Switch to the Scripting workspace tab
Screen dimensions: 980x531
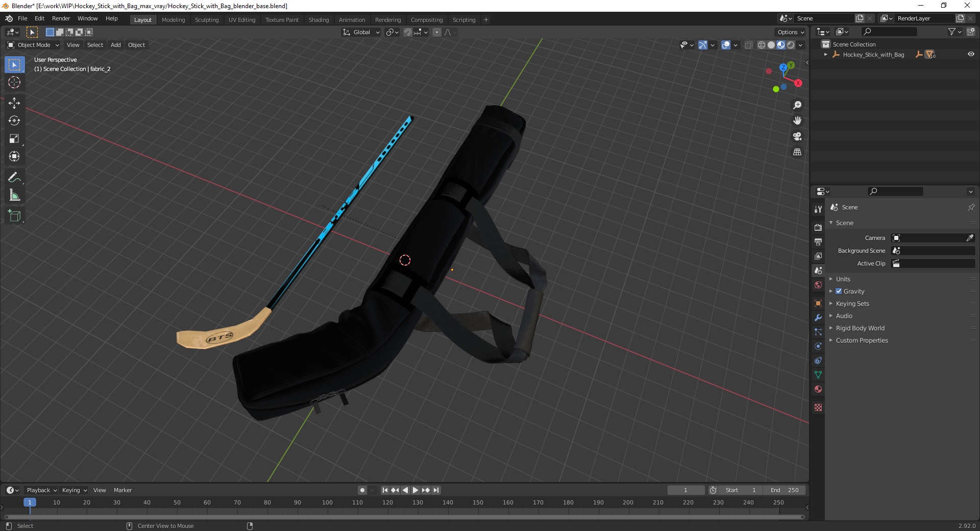pos(464,20)
